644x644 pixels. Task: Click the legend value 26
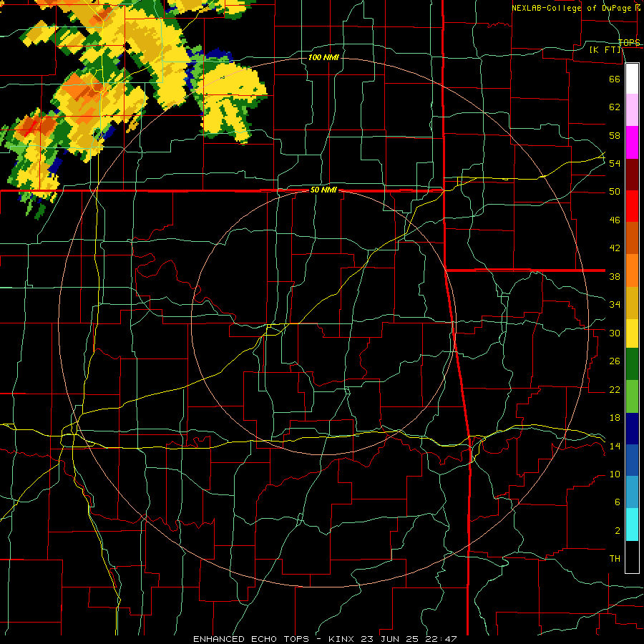(615, 361)
